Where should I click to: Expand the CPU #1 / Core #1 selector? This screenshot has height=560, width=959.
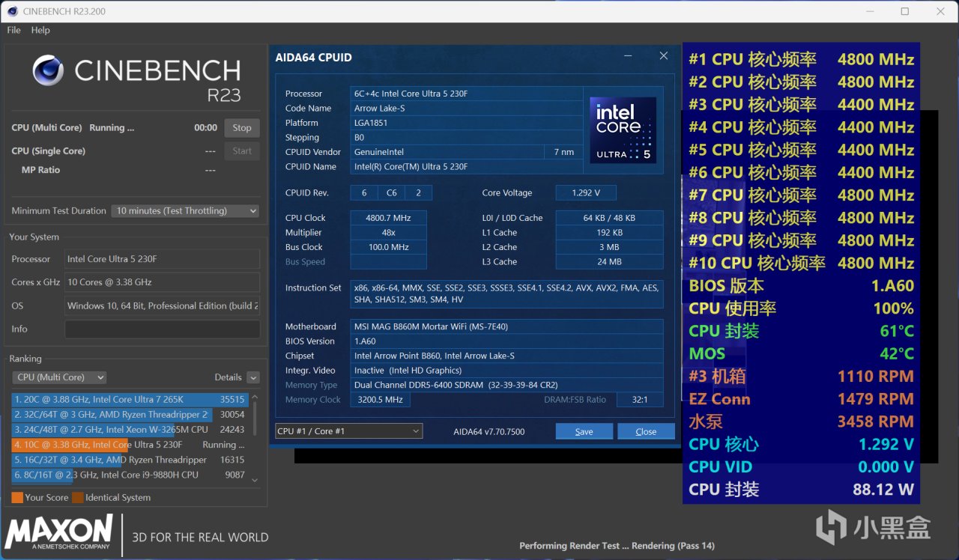click(348, 431)
